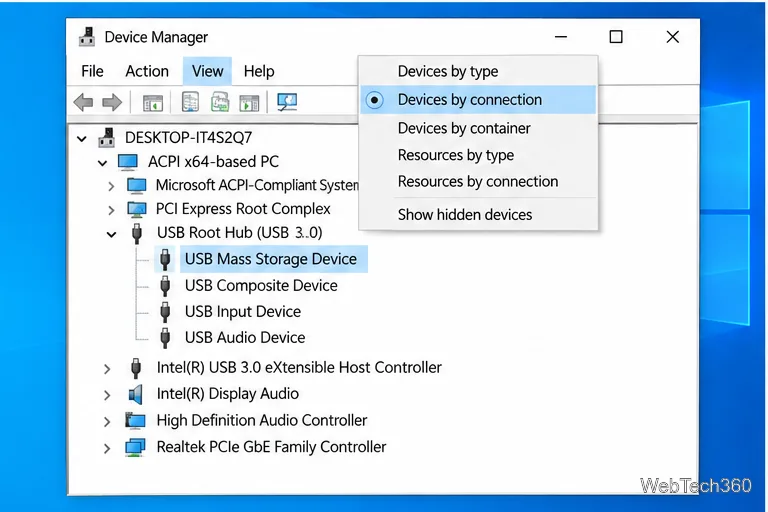
Task: Expand the Realtek PCIe GbE Family Controller node
Action: 107,448
